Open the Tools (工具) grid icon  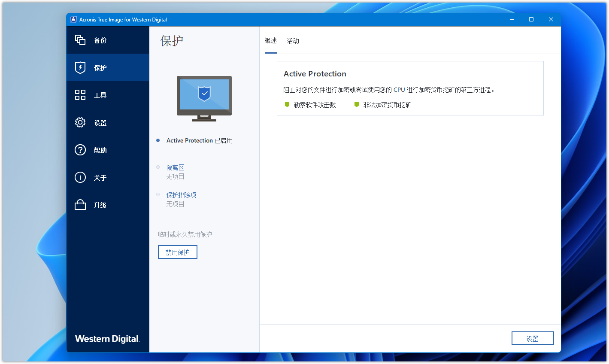pyautogui.click(x=80, y=95)
